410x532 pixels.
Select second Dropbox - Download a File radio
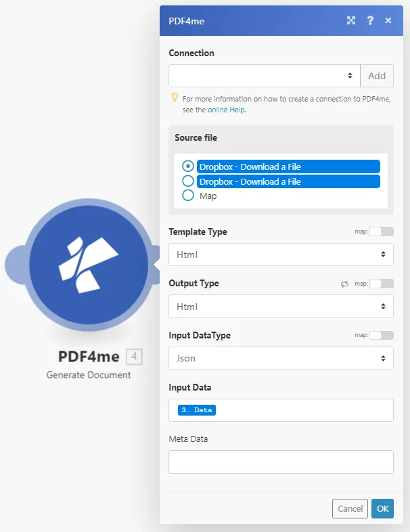point(188,181)
